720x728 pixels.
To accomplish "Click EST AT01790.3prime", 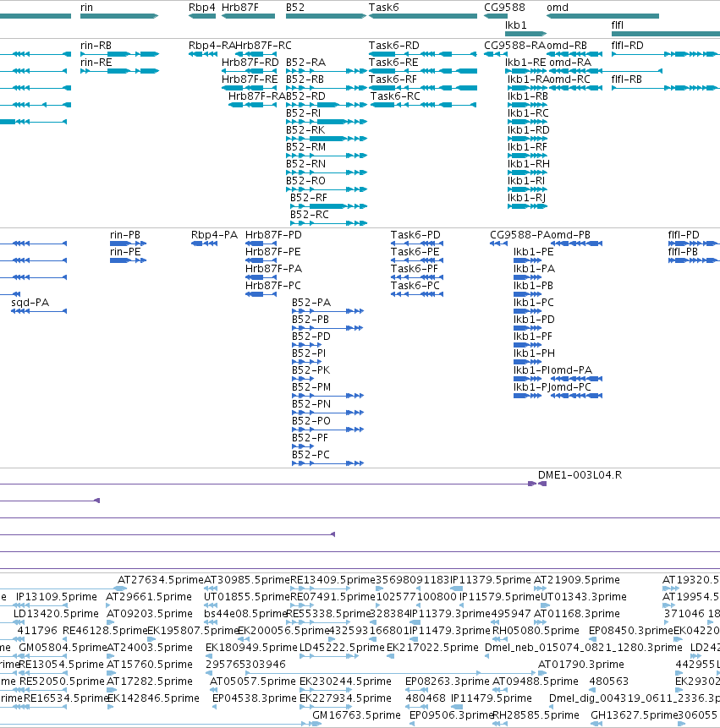I will click(x=581, y=665).
